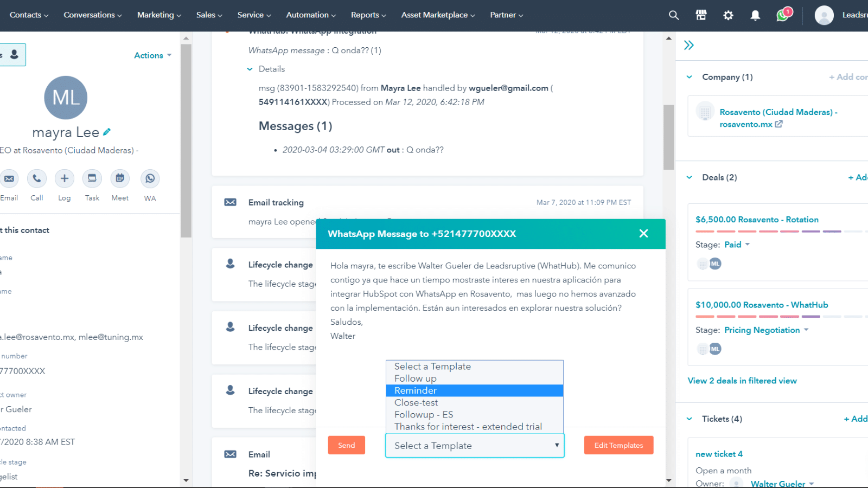
Task: Open the notifications bell
Action: (x=755, y=15)
